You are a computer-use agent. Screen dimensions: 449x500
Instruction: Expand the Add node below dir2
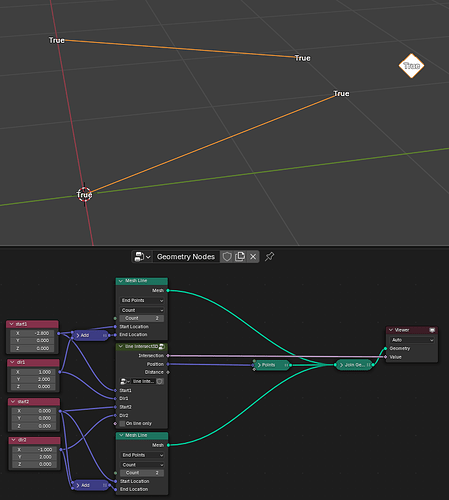pos(78,485)
